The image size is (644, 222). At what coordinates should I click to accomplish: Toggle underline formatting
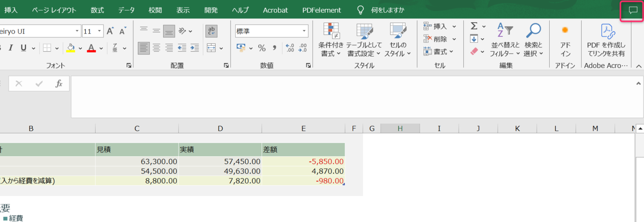point(23,48)
